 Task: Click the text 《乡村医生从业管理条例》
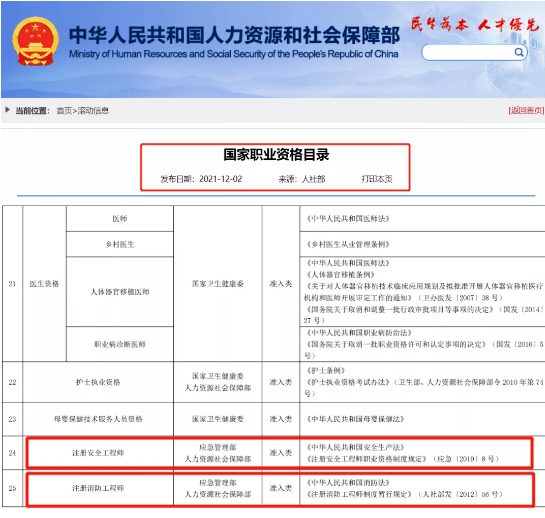click(x=348, y=244)
